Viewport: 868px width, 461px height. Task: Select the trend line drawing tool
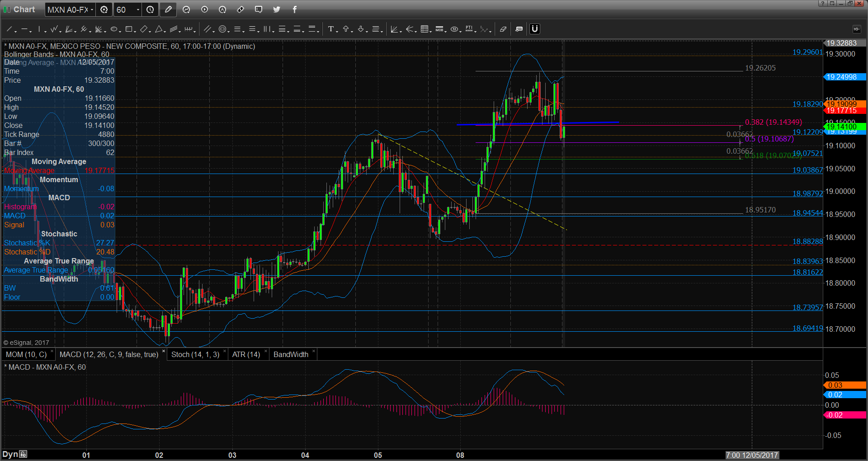point(9,29)
